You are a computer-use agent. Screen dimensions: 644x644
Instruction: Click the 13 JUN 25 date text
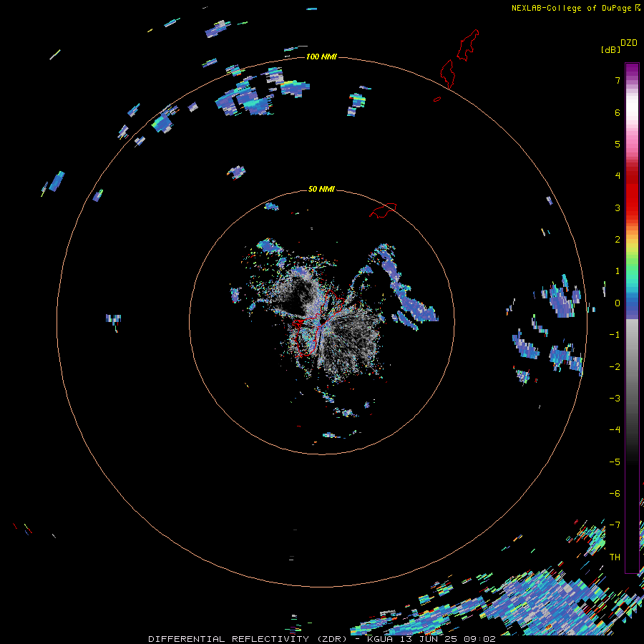click(429, 639)
